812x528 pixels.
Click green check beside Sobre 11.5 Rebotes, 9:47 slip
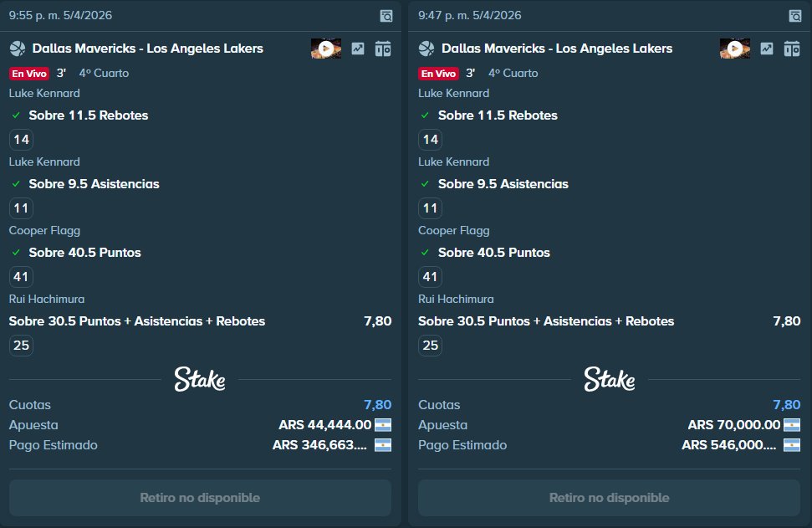[x=425, y=115]
